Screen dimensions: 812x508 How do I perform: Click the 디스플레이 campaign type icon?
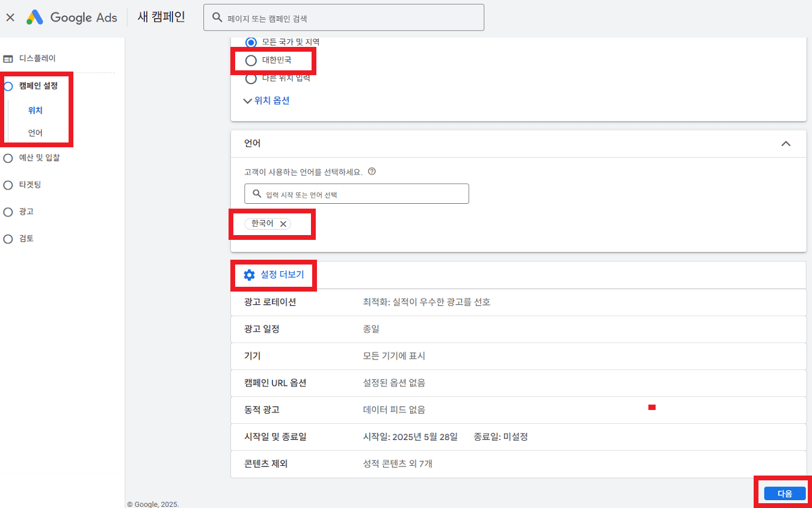tap(8, 59)
